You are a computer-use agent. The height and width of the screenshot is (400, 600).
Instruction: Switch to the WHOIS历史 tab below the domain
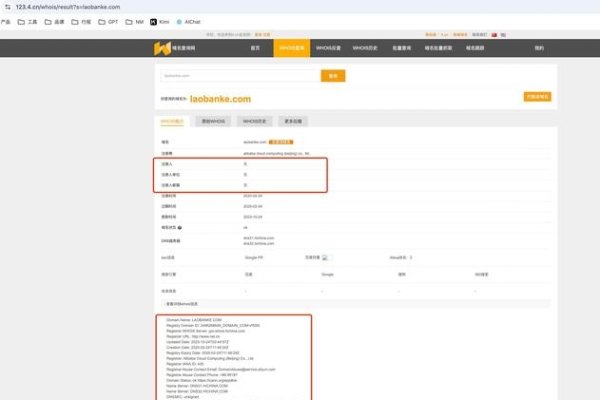coord(256,121)
